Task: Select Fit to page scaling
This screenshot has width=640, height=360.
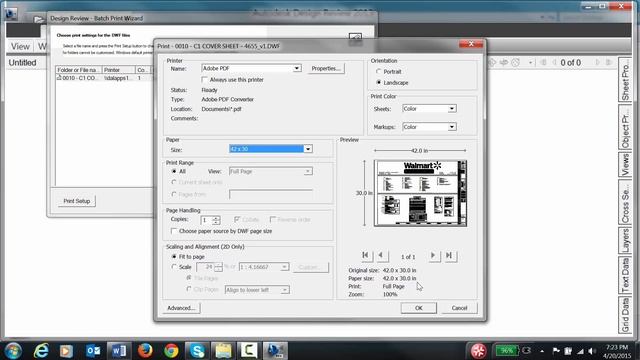Action: (174, 257)
